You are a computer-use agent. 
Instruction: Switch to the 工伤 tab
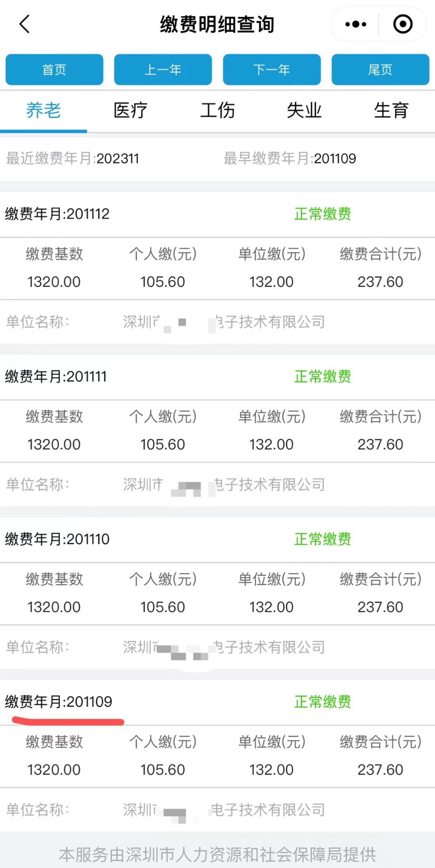click(217, 110)
